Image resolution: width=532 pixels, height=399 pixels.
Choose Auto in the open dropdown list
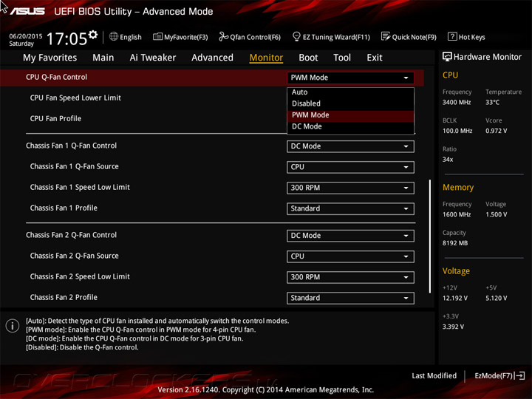[x=350, y=92]
